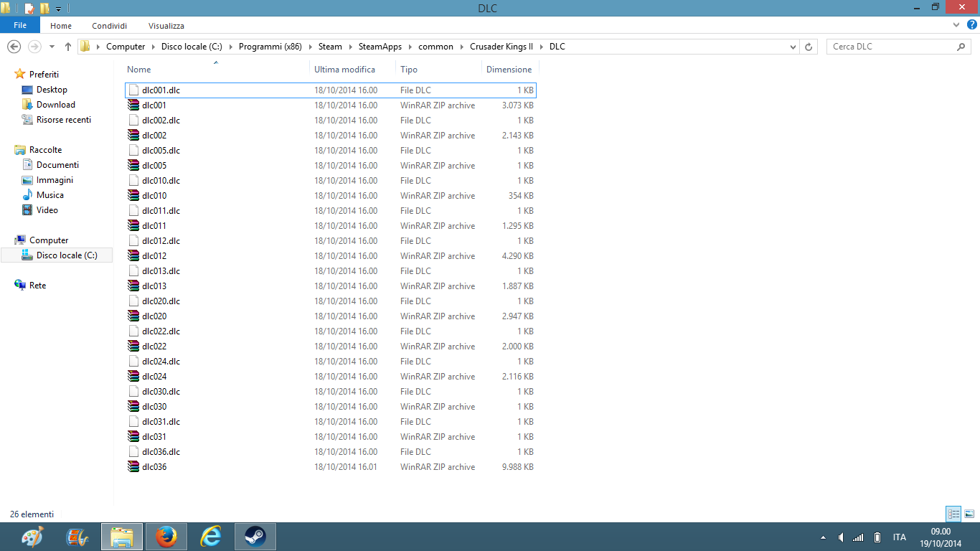Switch to the Visualizza tab
The height and width of the screenshot is (551, 980).
coord(166,26)
